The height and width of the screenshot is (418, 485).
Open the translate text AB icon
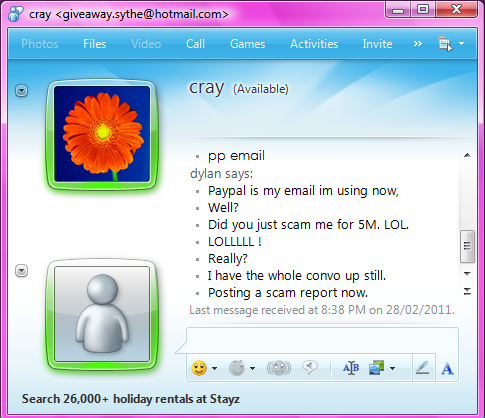coord(351,368)
